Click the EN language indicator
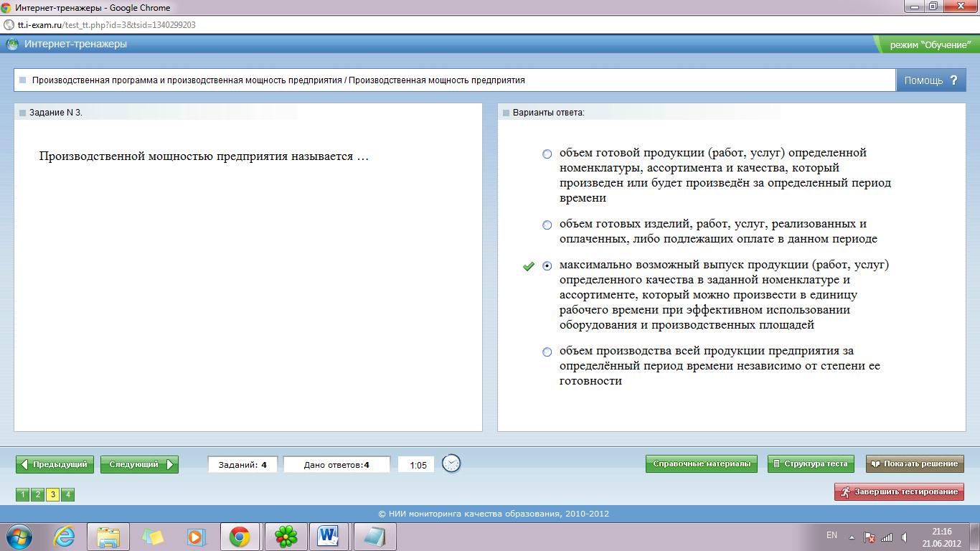Viewport: 980px width, 551px height. [x=832, y=535]
